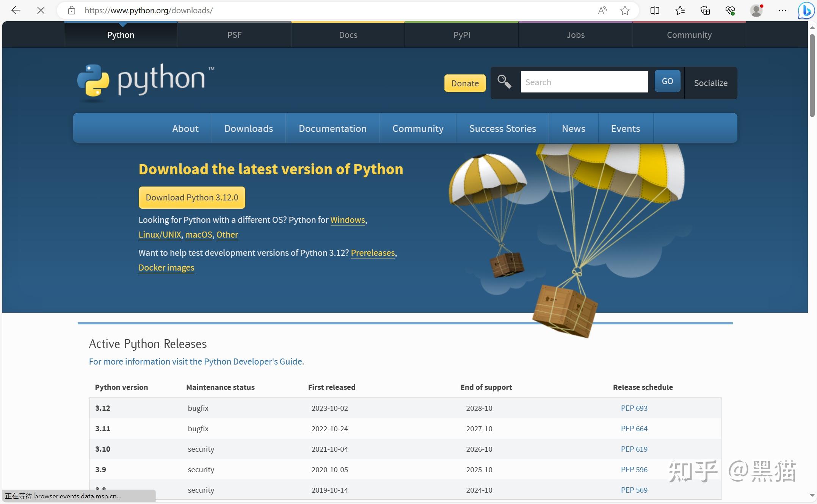Open the Bing Copilot sidebar icon

806,10
